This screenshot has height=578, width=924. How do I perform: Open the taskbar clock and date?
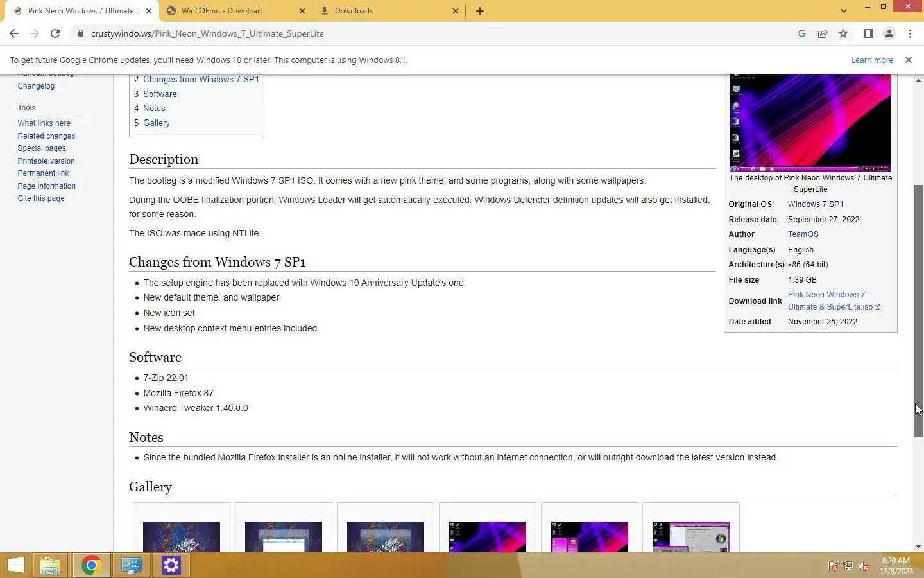(x=896, y=566)
